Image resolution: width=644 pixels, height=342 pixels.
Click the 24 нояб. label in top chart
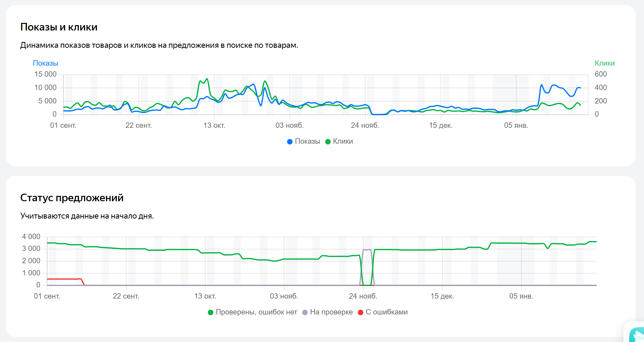(x=365, y=125)
